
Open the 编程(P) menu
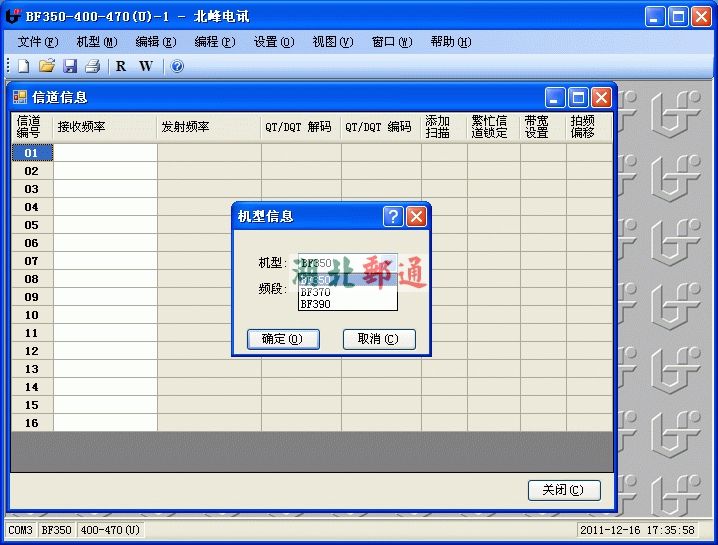click(x=214, y=42)
